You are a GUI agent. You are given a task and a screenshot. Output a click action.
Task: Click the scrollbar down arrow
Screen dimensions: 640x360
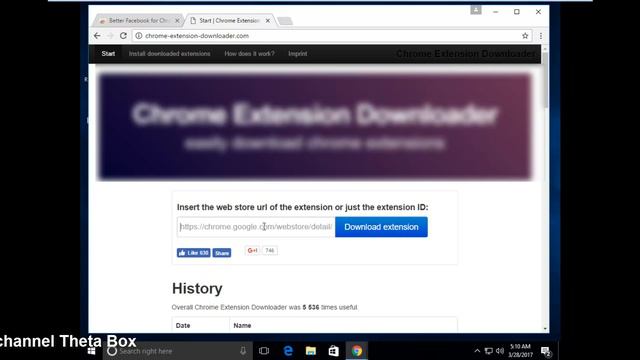click(545, 329)
